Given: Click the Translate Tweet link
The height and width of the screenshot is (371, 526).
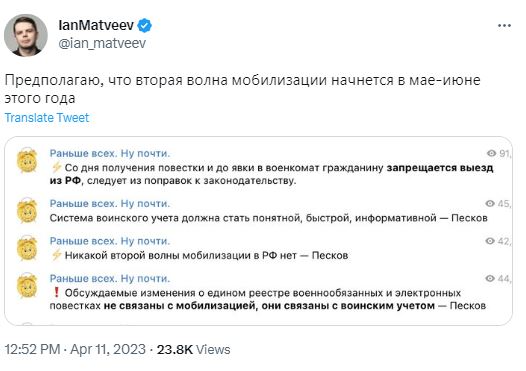Looking at the screenshot, I should coord(47,118).
